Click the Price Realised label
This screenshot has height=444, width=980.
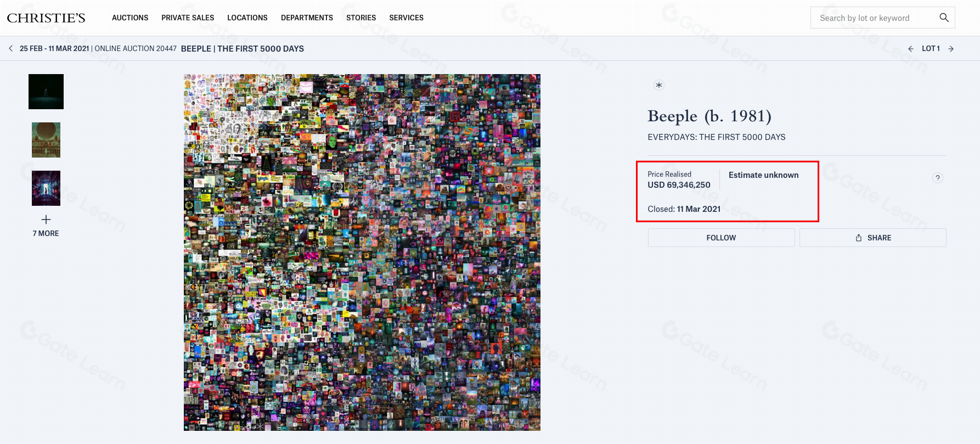669,175
